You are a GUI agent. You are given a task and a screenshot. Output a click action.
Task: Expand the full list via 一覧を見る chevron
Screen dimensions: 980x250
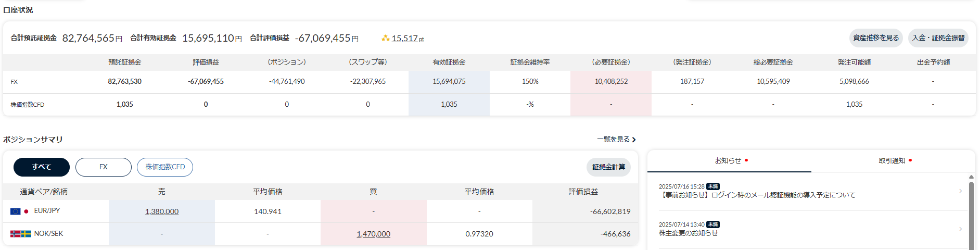634,140
